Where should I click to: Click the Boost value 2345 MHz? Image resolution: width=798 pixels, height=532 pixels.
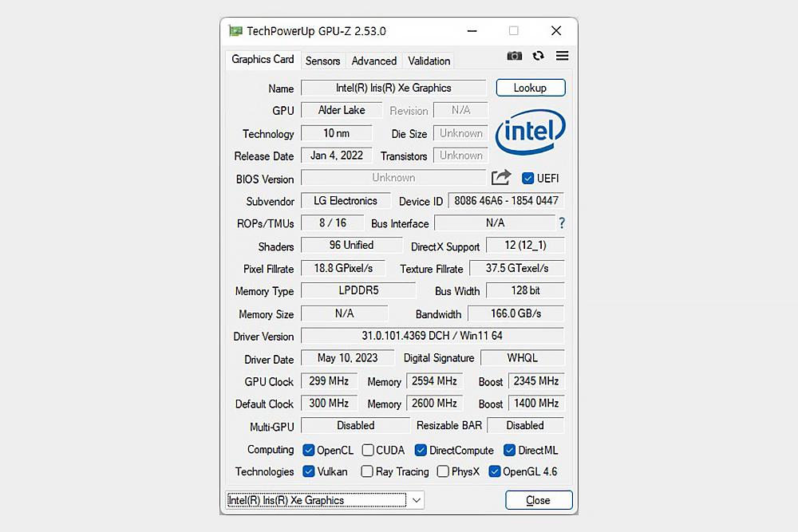coord(536,381)
